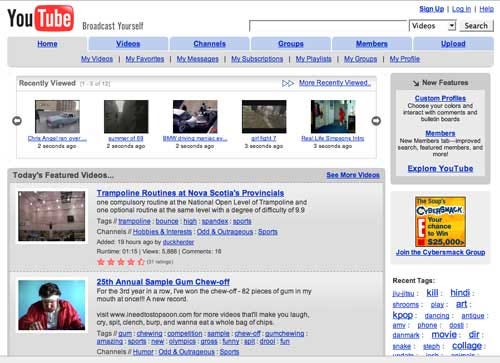Open My Profile submenu link

click(x=405, y=59)
